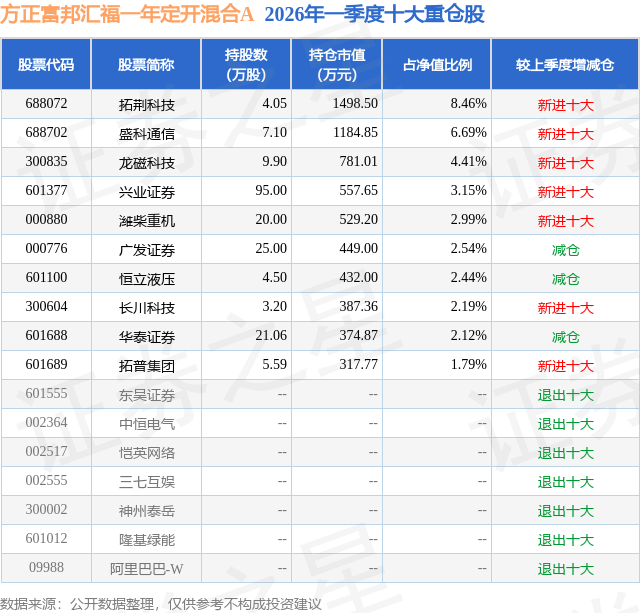This screenshot has height=613, width=640.
Task: Select stock code 300002
Action: 46,509
